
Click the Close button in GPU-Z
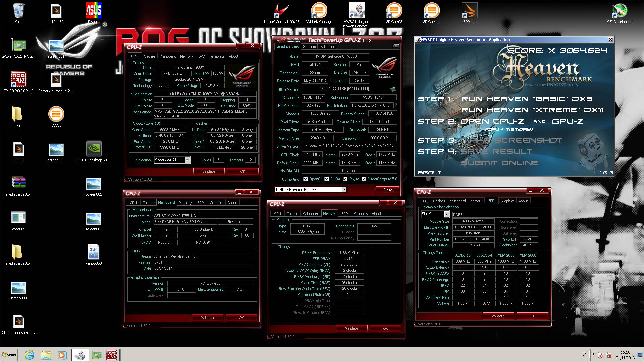point(388,190)
